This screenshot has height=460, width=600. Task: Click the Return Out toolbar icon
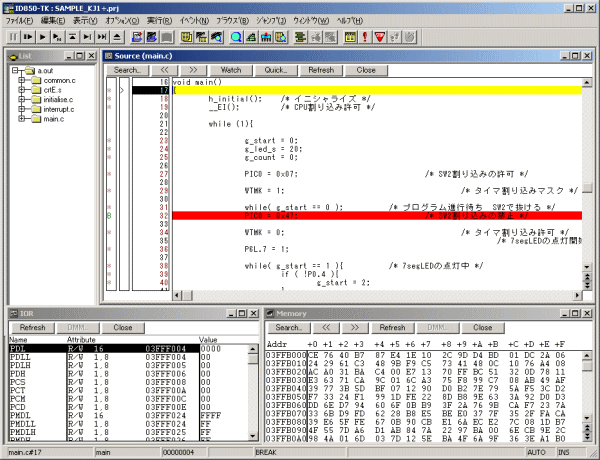coord(72,37)
